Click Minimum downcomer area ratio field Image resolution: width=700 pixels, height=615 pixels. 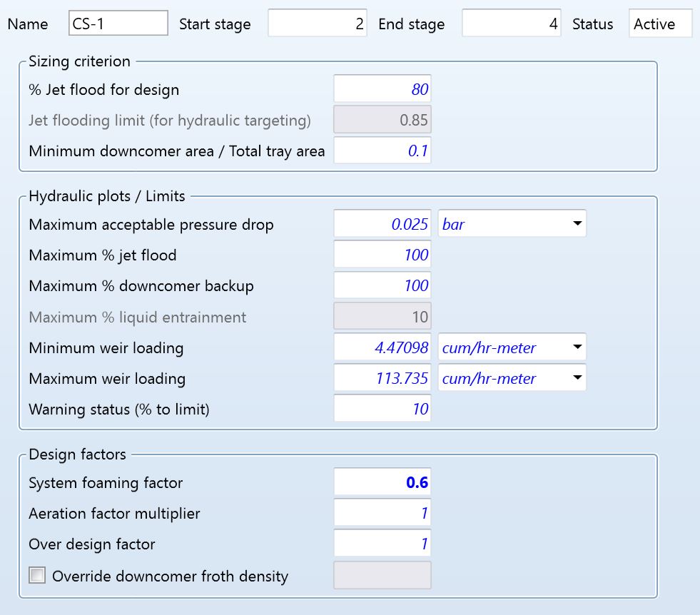(x=382, y=151)
